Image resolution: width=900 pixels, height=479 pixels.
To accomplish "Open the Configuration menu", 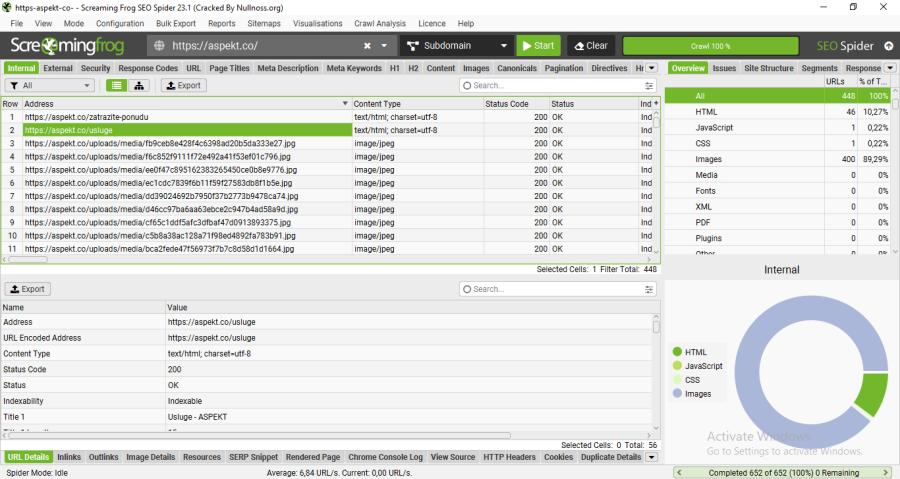I will (x=120, y=24).
